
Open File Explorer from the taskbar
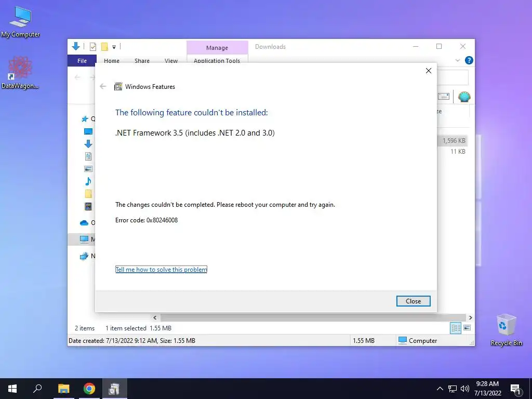pyautogui.click(x=64, y=389)
